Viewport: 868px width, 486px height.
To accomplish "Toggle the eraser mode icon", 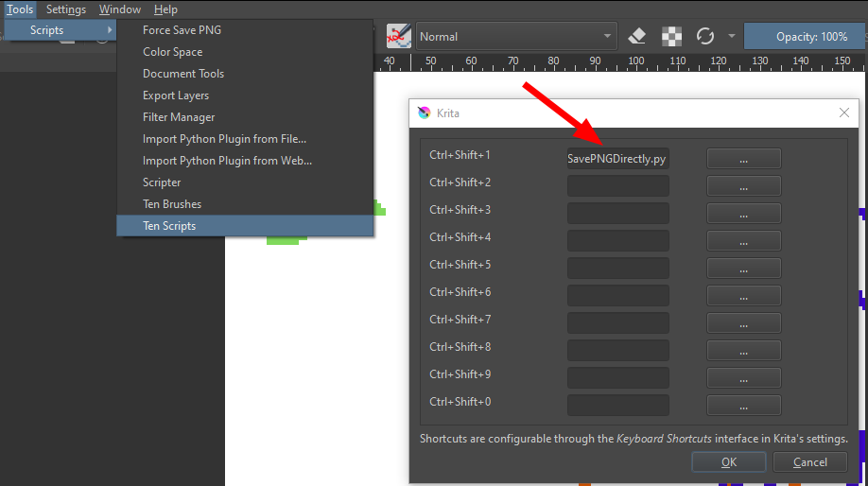I will tap(636, 37).
